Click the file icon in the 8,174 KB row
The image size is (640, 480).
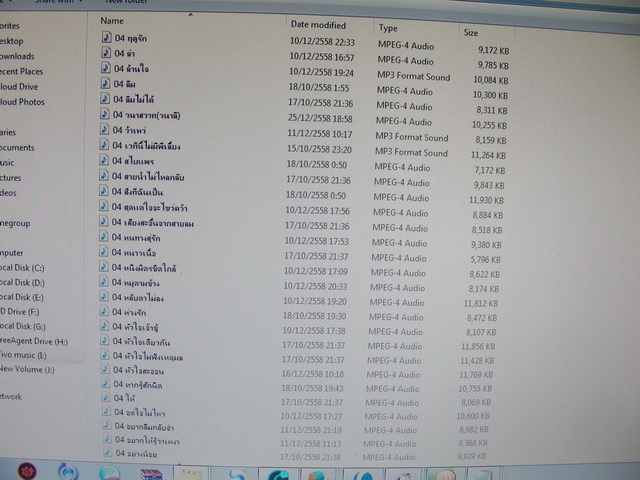104,282
